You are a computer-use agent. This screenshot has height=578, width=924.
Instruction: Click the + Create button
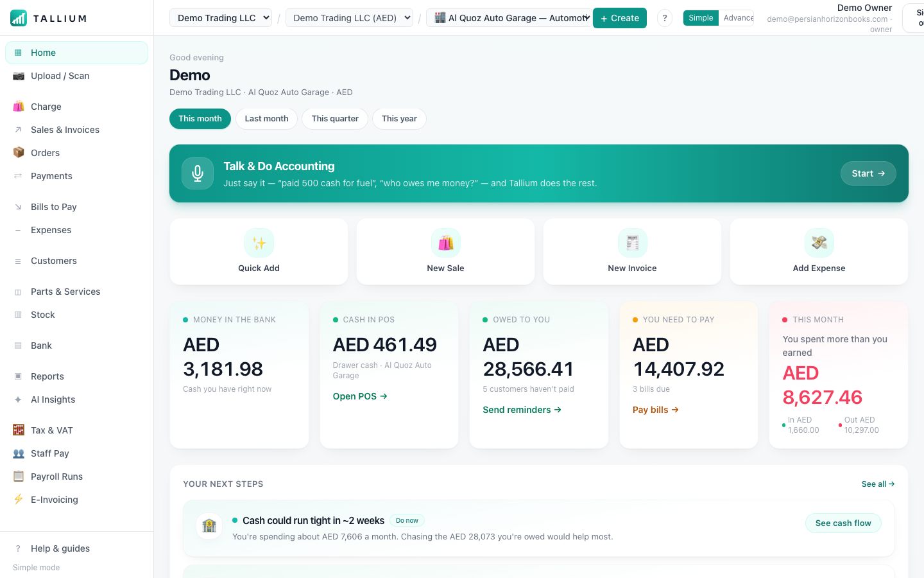[x=620, y=18]
